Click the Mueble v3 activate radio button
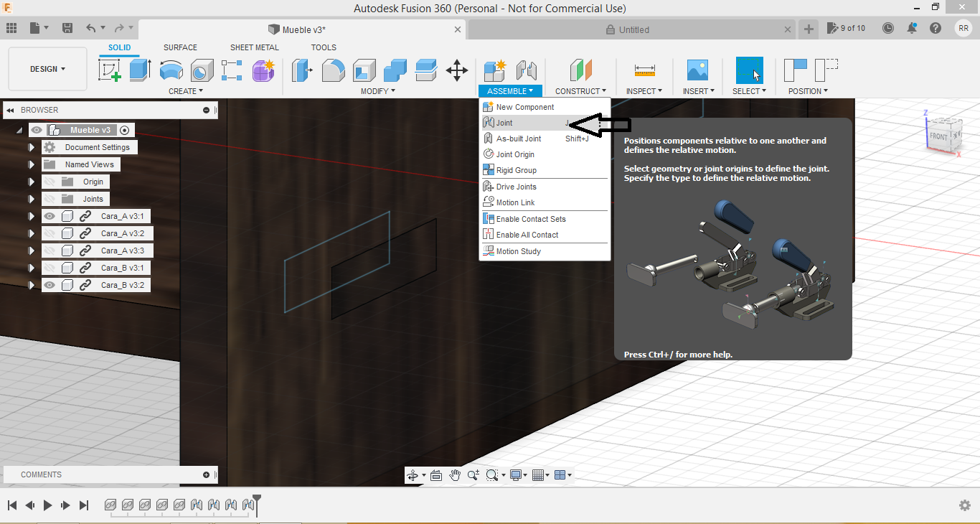 tap(125, 130)
